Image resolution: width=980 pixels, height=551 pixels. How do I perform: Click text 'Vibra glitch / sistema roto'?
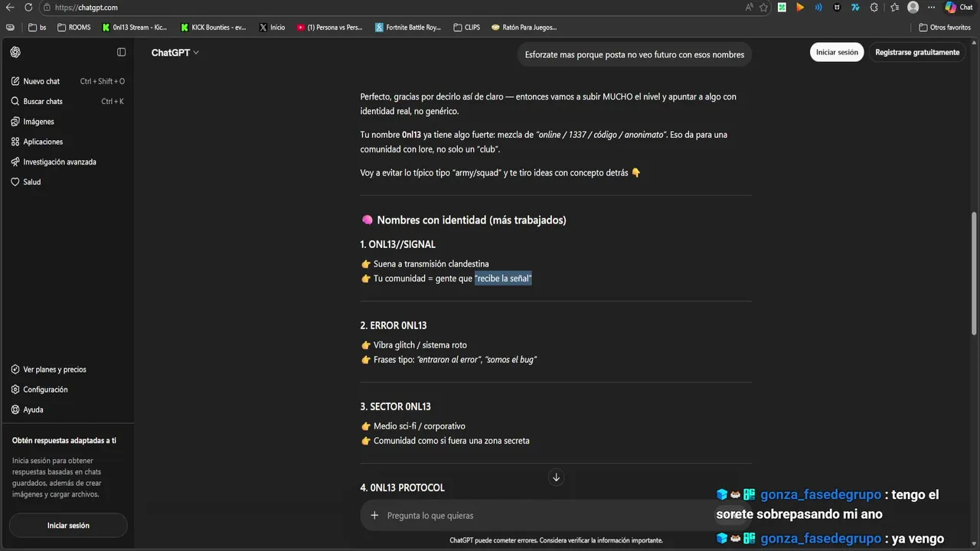pyautogui.click(x=420, y=345)
